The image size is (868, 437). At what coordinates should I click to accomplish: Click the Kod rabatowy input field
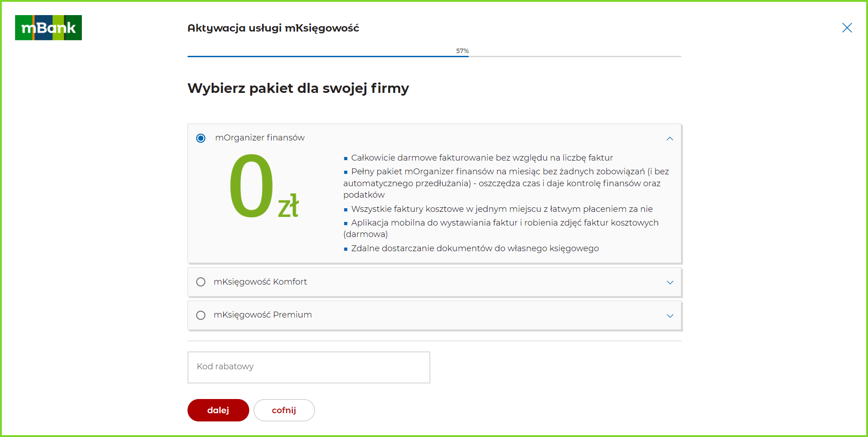coord(309,367)
